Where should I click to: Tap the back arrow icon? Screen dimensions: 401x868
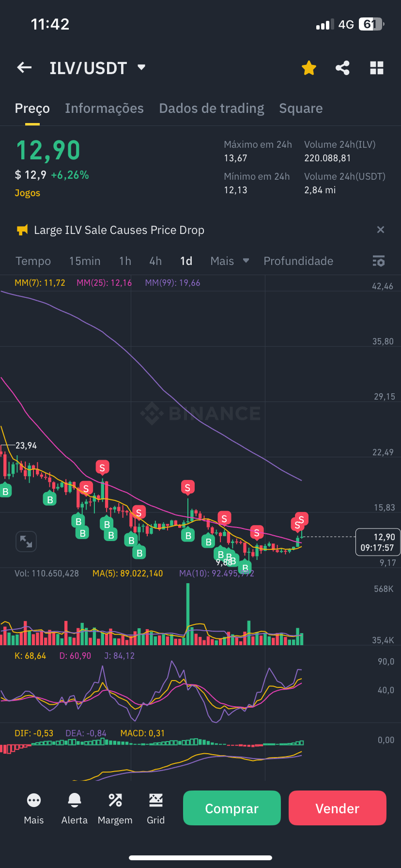pyautogui.click(x=24, y=68)
